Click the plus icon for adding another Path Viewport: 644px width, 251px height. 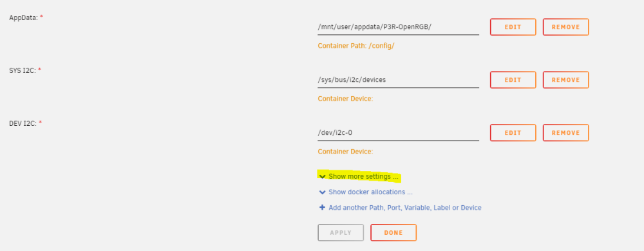(323, 207)
